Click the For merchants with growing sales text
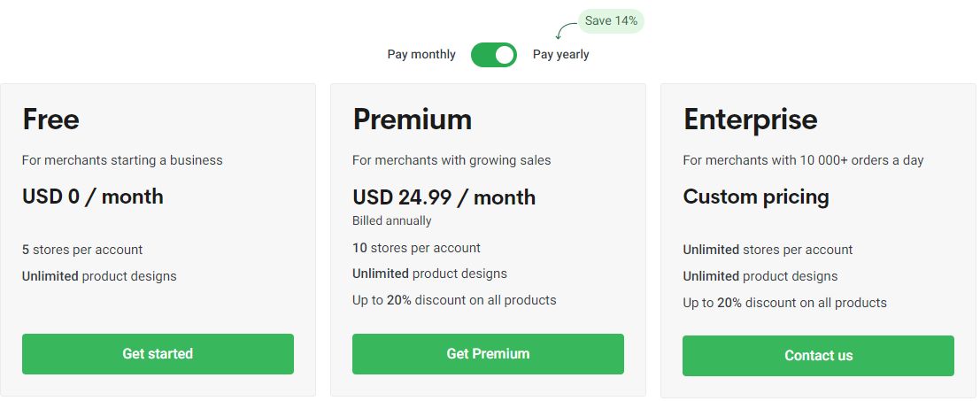Viewport: 980px width, 401px height. tap(451, 160)
